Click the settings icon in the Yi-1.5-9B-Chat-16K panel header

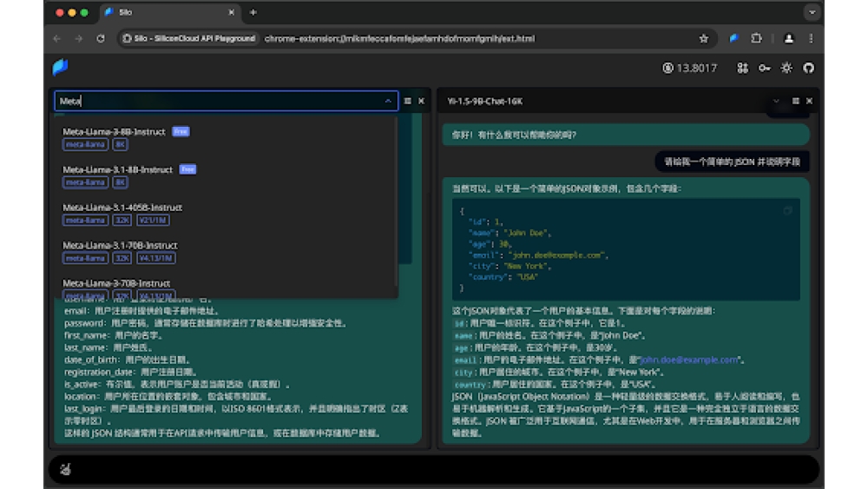pos(795,101)
